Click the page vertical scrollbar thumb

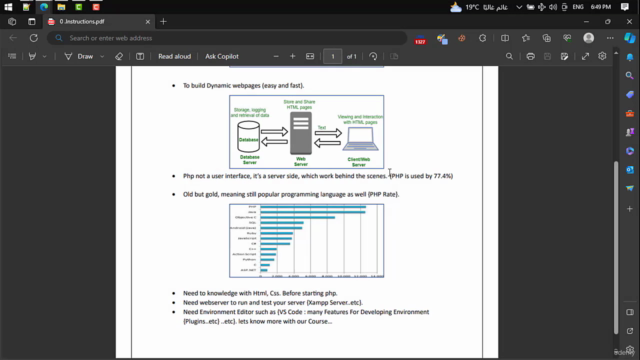point(616,248)
